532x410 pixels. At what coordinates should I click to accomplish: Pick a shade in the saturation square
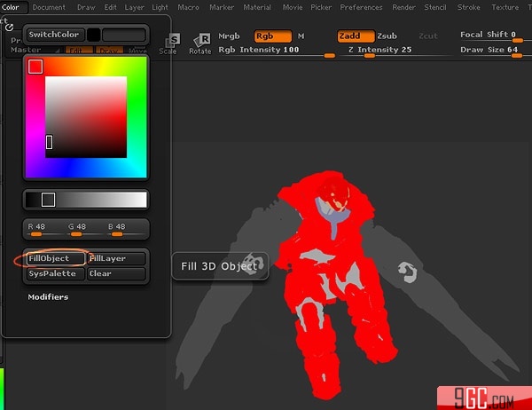coord(86,117)
